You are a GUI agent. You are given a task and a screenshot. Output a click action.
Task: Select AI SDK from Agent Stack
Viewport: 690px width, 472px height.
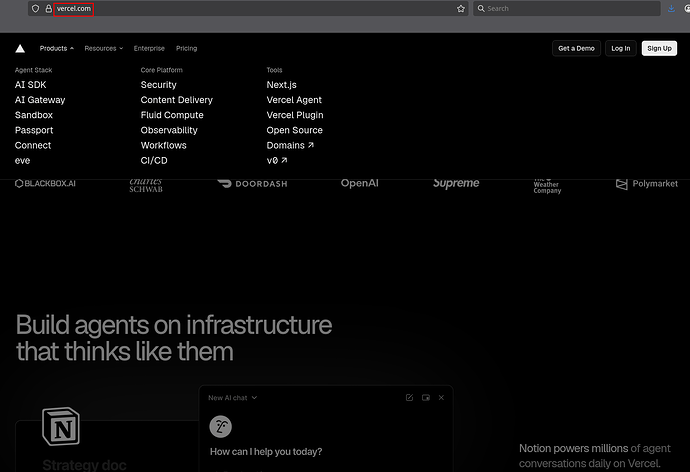(x=30, y=85)
